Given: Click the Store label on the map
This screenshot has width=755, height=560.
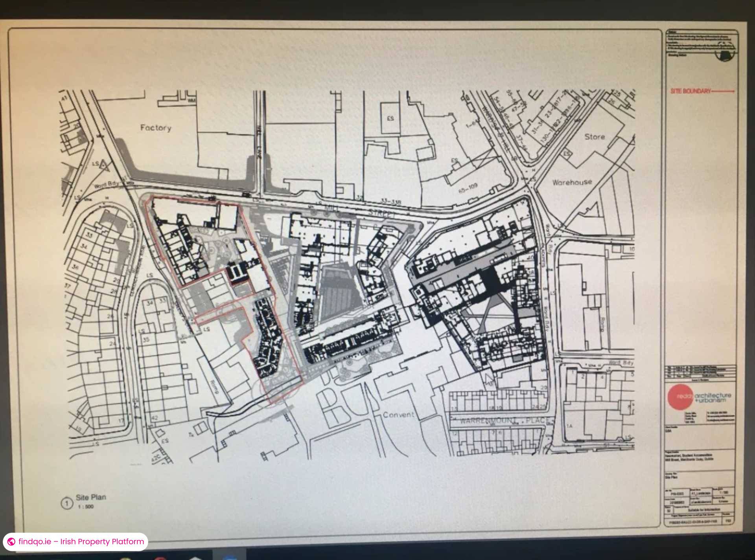Looking at the screenshot, I should pos(594,137).
